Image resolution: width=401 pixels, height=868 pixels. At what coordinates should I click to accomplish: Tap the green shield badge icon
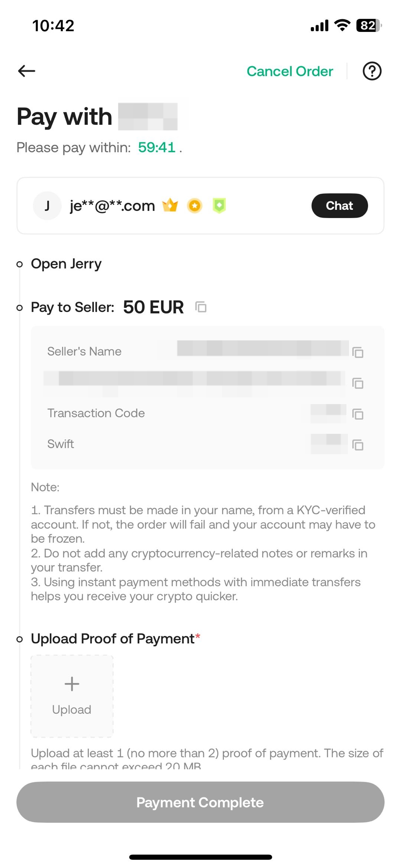(x=219, y=205)
